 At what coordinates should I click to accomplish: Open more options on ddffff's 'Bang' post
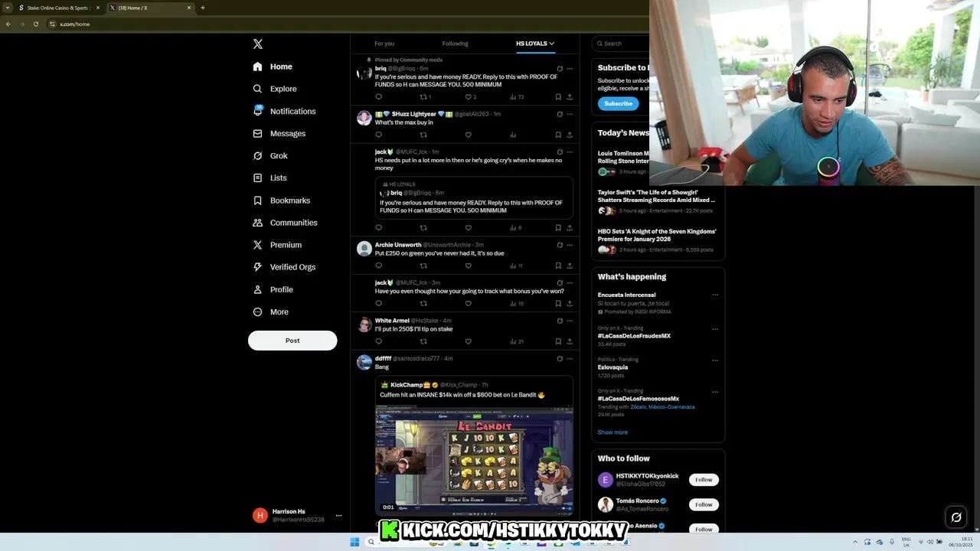(570, 358)
